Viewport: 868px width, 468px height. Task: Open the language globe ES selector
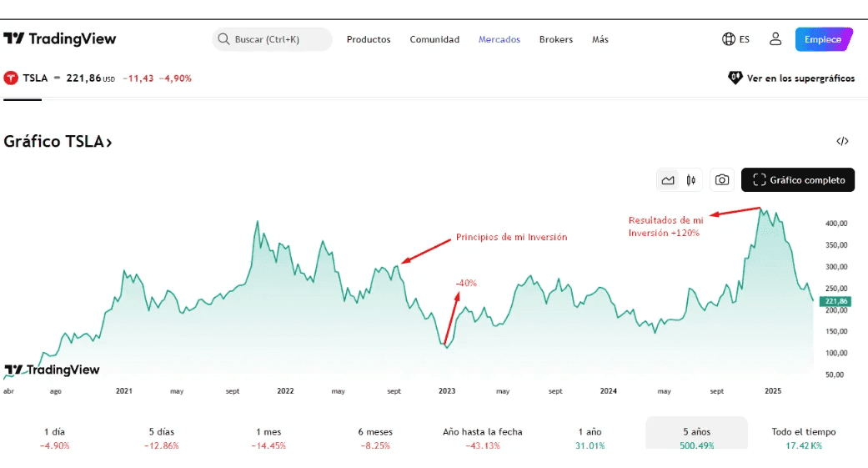735,39
